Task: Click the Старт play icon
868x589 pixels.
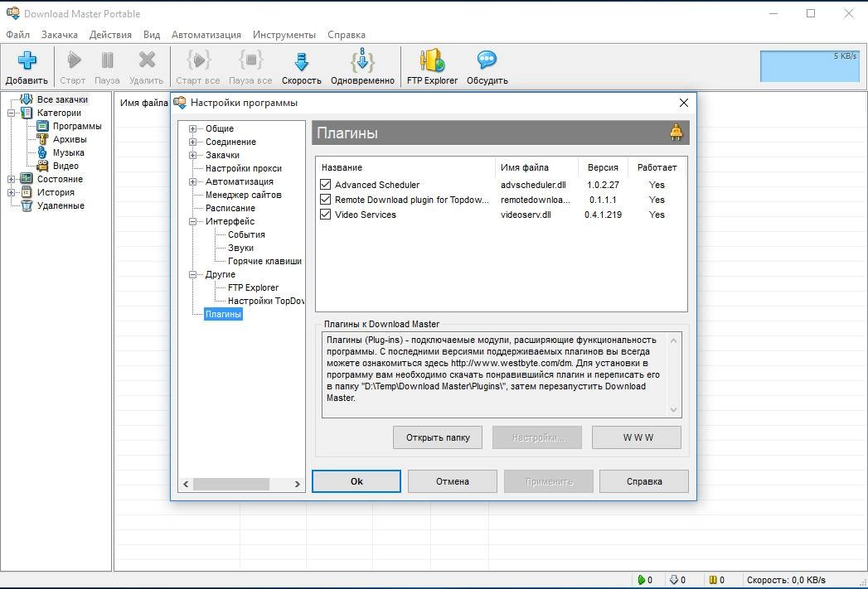Action: tap(73, 60)
